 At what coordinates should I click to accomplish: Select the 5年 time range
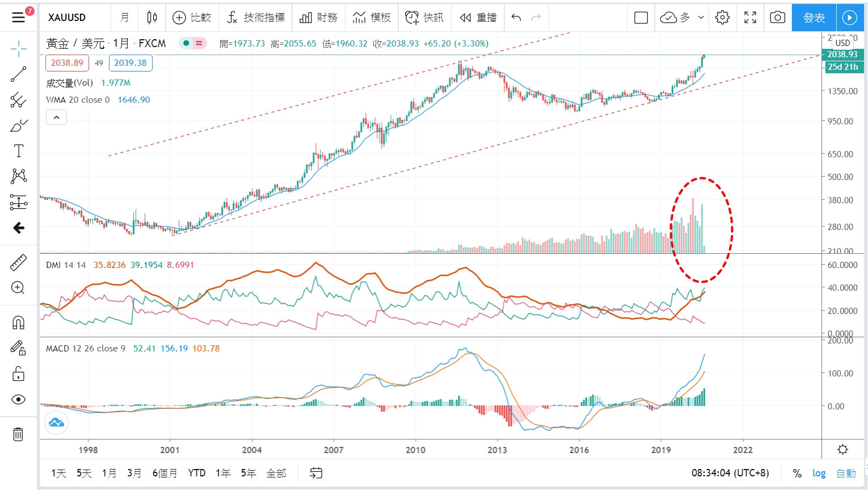pyautogui.click(x=248, y=473)
